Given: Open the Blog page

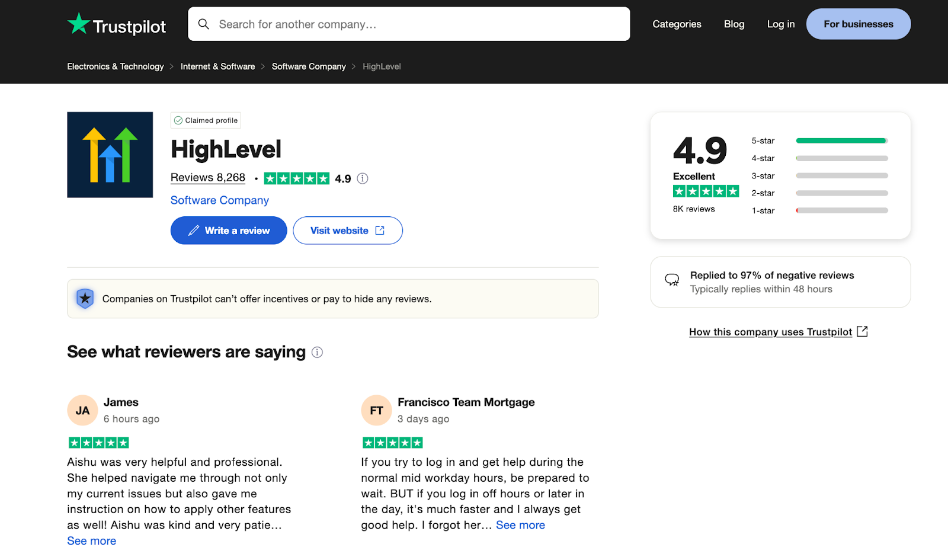Looking at the screenshot, I should point(734,24).
